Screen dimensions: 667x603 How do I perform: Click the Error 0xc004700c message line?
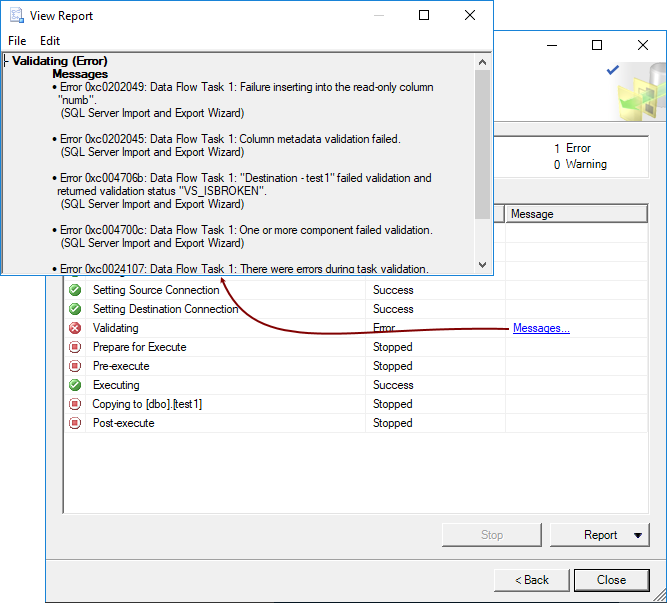pos(242,230)
